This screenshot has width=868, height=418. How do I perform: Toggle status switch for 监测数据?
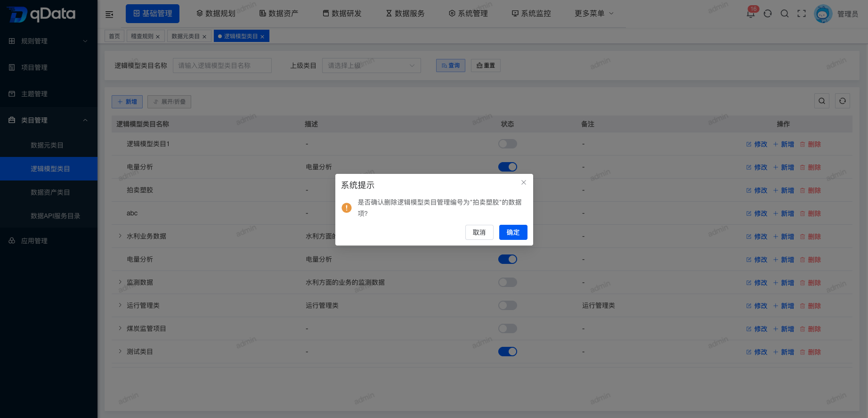point(508,282)
